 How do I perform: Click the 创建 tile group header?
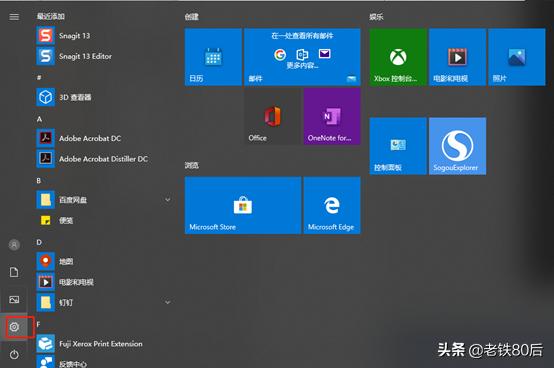coord(191,17)
